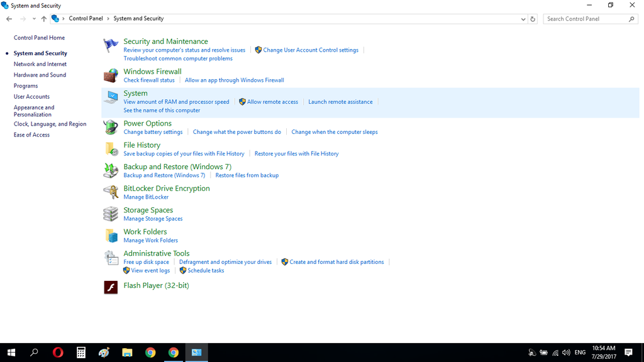
Task: Open recent locations dropdown arrow
Action: (34, 19)
